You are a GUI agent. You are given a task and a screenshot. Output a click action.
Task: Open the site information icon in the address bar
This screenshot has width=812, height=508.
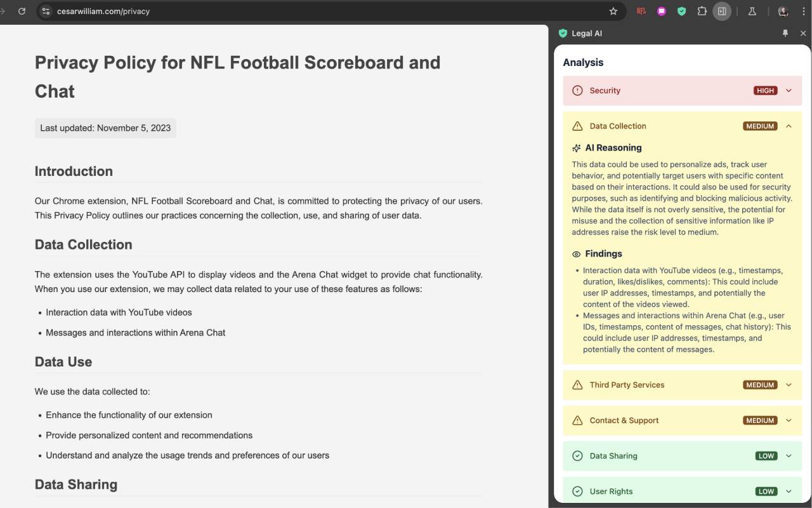45,11
